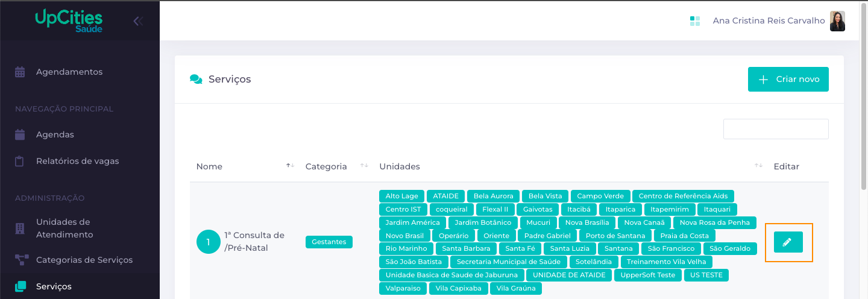
Task: Click Secretaria Municipal de Saúde tag
Action: pos(509,262)
